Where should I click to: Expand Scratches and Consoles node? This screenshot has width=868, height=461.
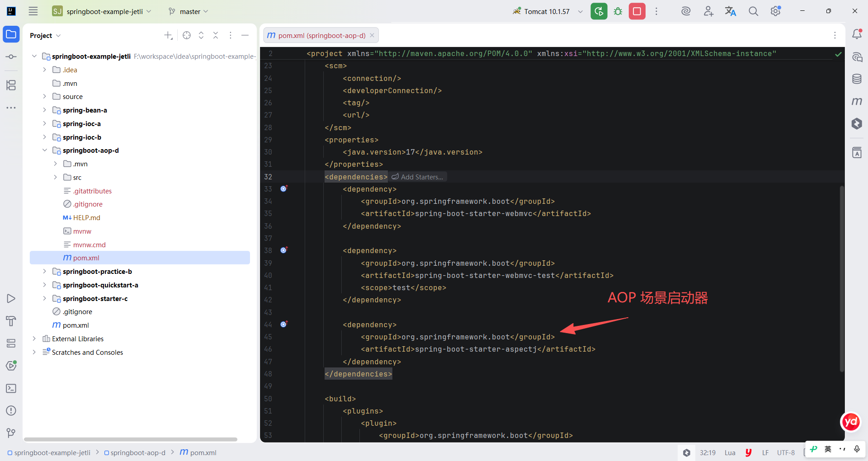34,352
